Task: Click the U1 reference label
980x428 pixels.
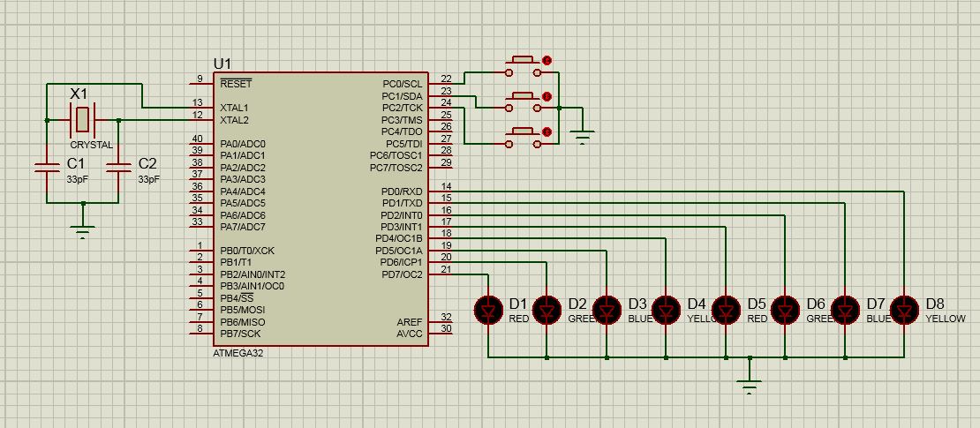Action: 222,64
